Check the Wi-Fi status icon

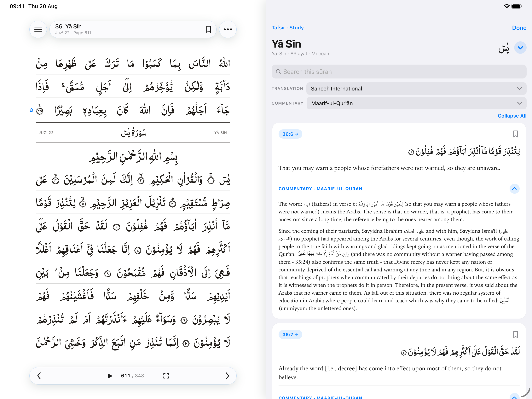coord(506,6)
